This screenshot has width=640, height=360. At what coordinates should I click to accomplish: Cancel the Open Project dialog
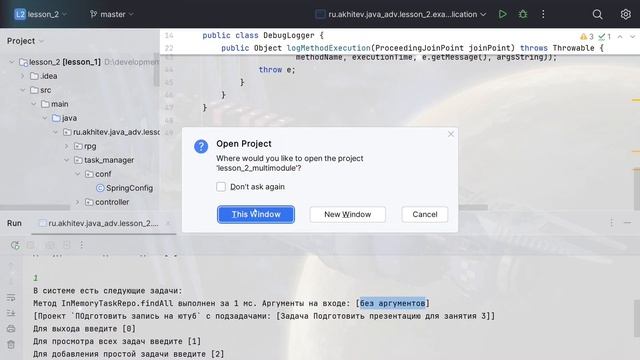[424, 214]
